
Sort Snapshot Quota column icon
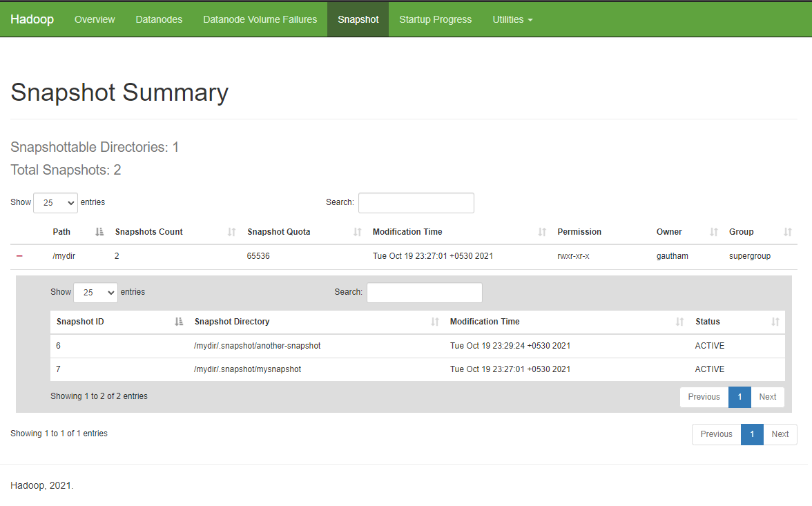pos(358,232)
